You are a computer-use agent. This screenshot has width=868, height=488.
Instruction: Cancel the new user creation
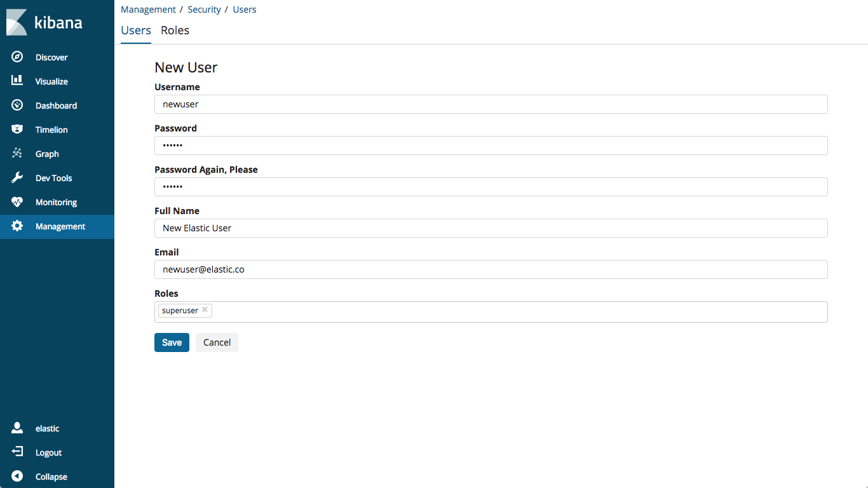point(217,342)
